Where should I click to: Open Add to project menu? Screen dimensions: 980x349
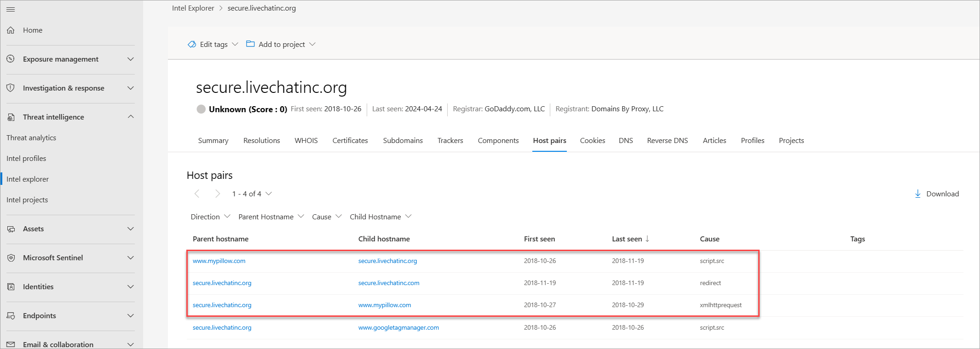[x=281, y=45]
